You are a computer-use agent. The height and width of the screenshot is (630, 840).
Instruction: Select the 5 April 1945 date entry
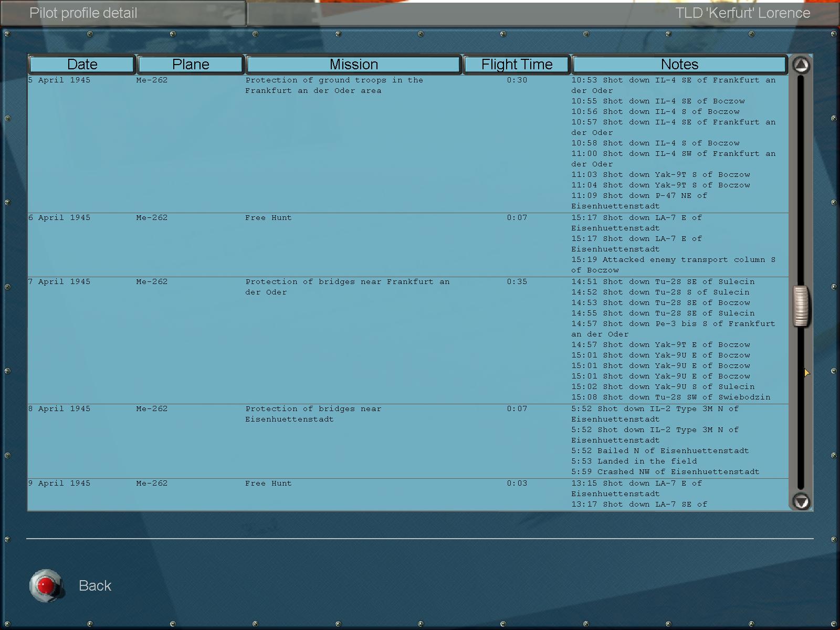(x=59, y=80)
